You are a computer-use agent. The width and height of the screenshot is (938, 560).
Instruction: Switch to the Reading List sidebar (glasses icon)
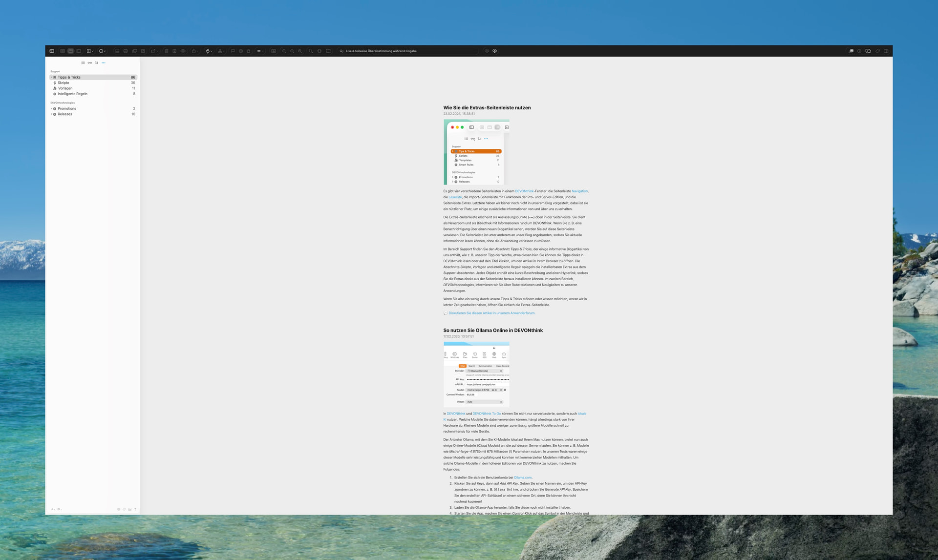point(90,62)
